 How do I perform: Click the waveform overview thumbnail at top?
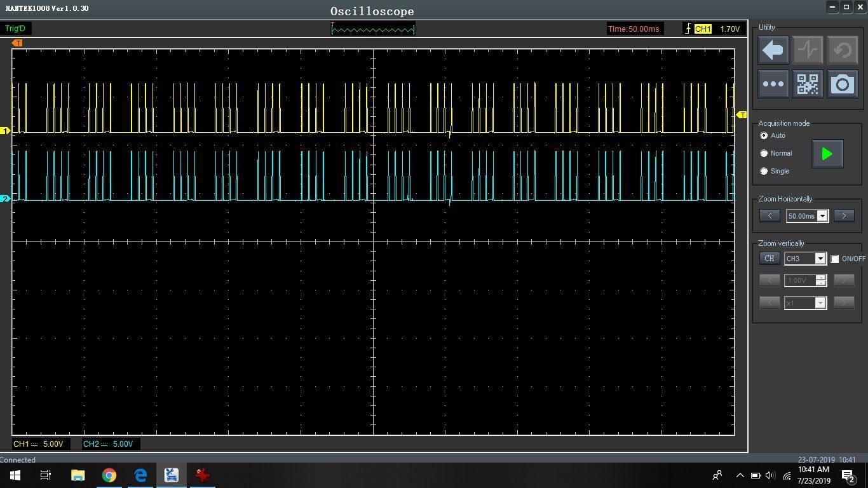[373, 29]
